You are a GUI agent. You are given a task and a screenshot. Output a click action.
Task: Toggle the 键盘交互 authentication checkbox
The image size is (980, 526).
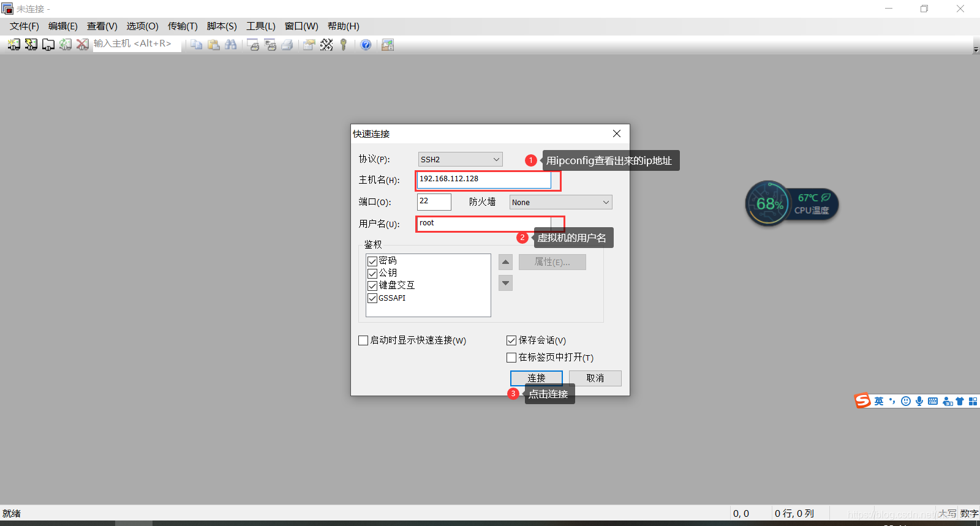(372, 286)
